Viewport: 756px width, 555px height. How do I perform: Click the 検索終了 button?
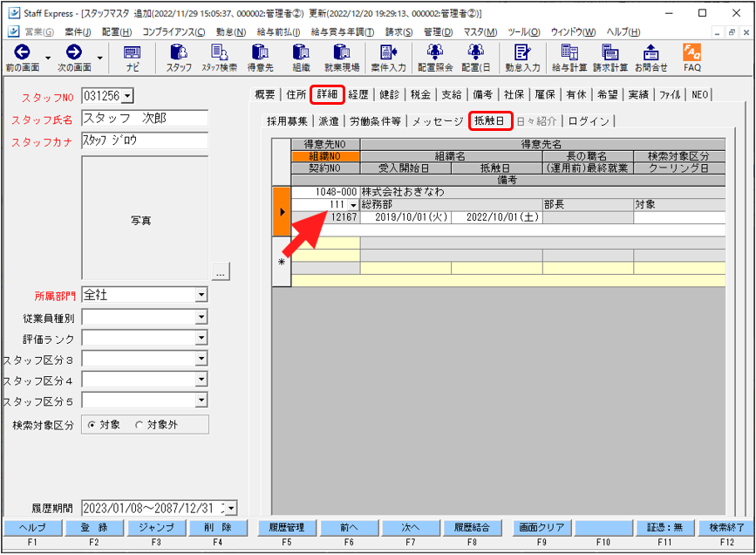coord(725,528)
